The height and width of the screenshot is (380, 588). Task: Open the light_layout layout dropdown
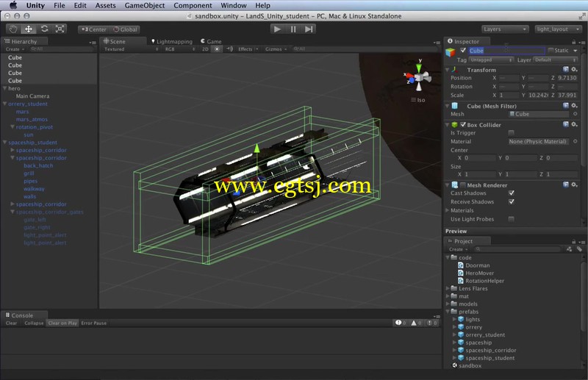coord(558,29)
